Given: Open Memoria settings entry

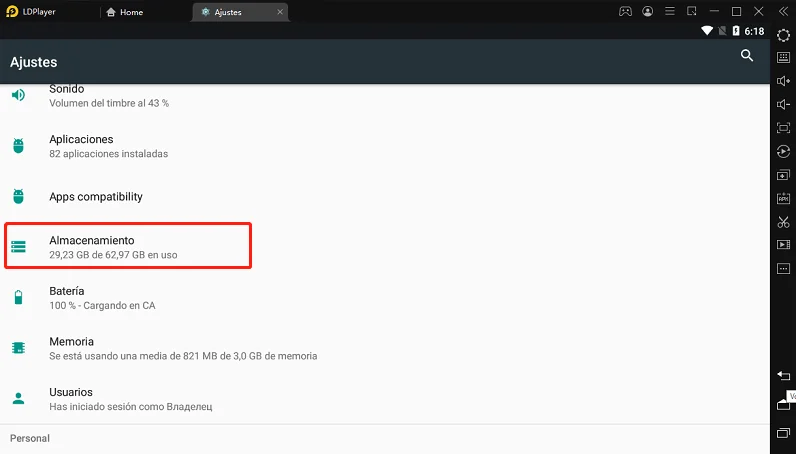Looking at the screenshot, I should 385,348.
